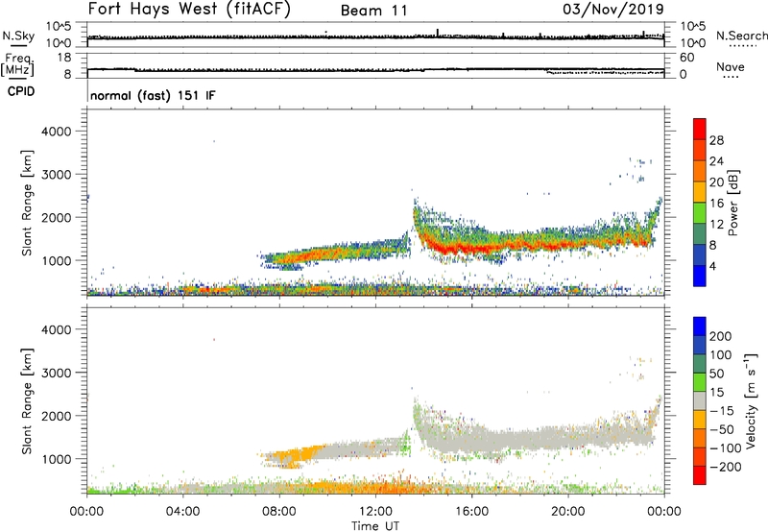The image size is (768, 532).
Task: Click the '4000' tick in the power panel
Action: (x=57, y=132)
